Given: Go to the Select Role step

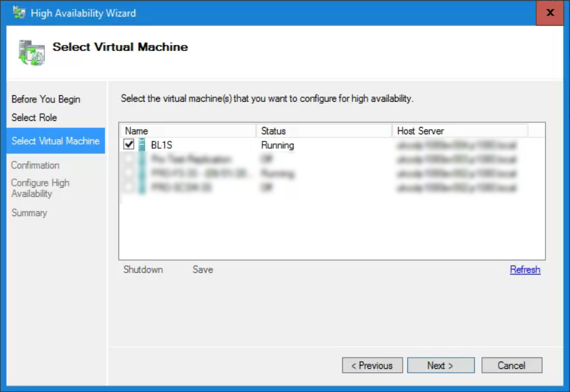Looking at the screenshot, I should [x=34, y=118].
